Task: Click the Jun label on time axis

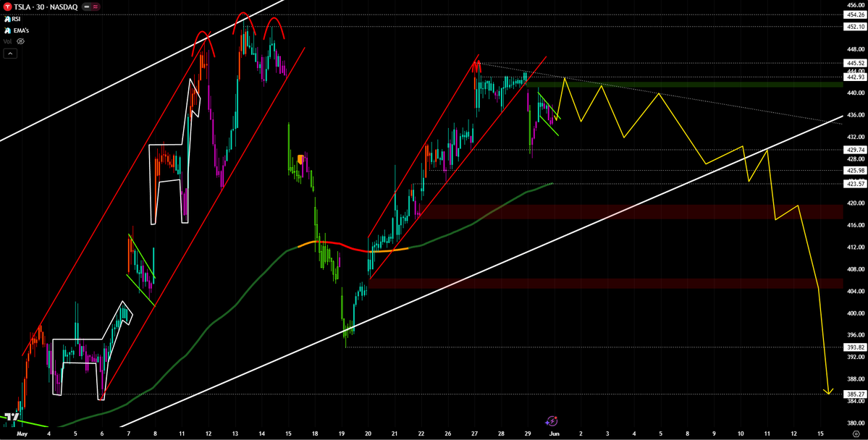Action: click(554, 434)
